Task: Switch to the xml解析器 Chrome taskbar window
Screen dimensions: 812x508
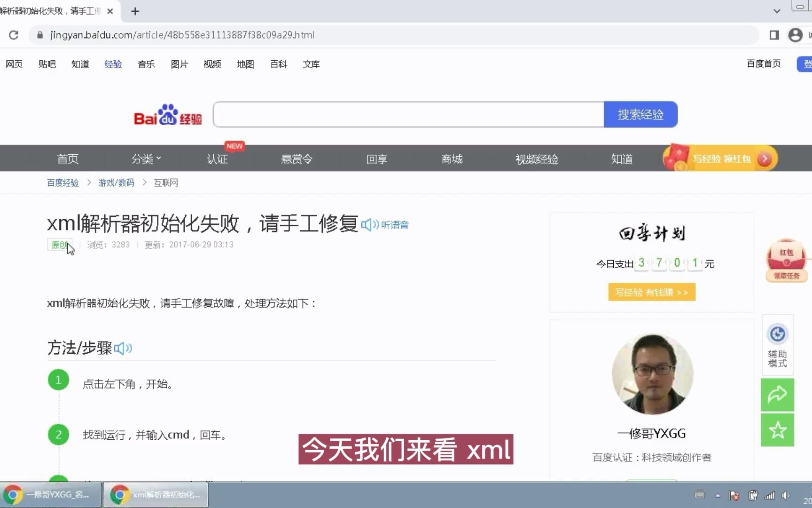Action: [156, 495]
